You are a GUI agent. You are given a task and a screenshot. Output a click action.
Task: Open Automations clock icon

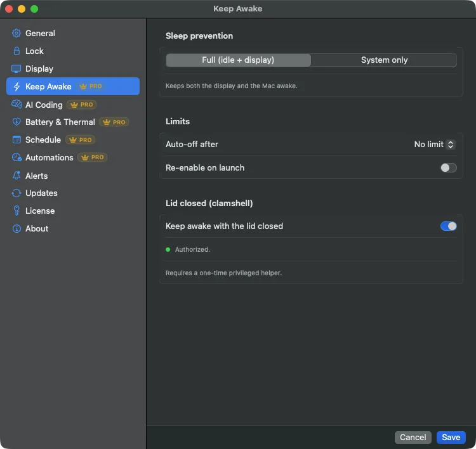point(17,157)
